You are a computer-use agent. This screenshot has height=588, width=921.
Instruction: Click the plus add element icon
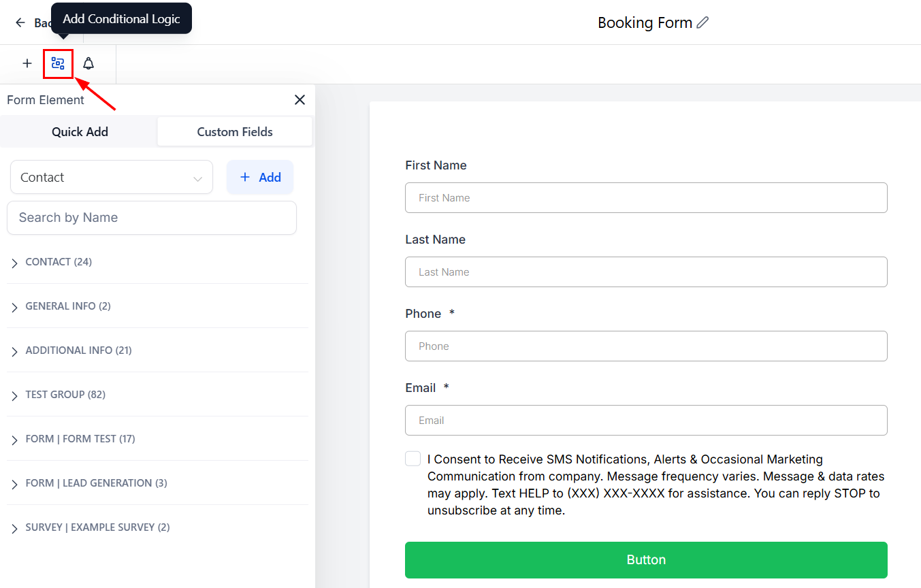pos(27,64)
